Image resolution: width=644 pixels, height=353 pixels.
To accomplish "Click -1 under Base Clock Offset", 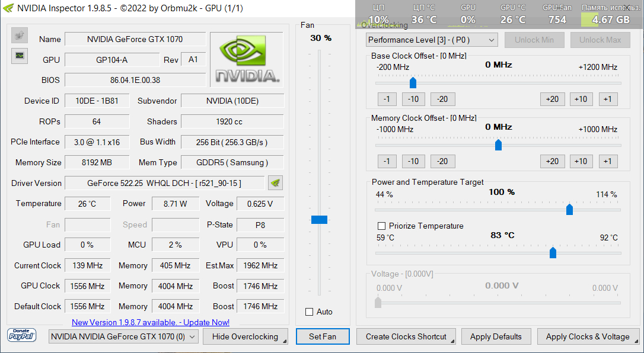I will (x=387, y=100).
